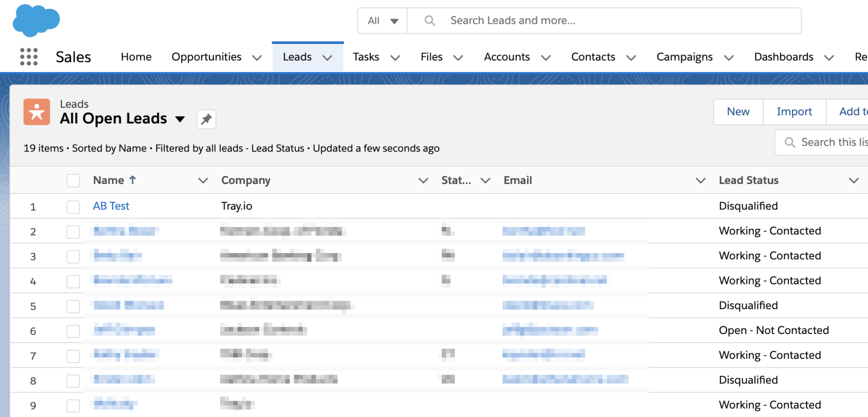This screenshot has width=868, height=417.
Task: Switch to the Tasks tab
Action: point(366,57)
